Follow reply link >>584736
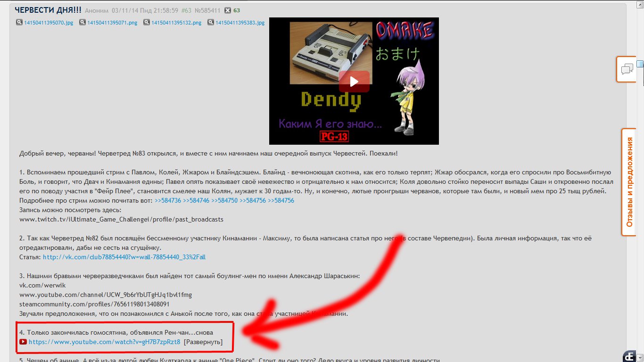644x362 pixels. coord(168,200)
